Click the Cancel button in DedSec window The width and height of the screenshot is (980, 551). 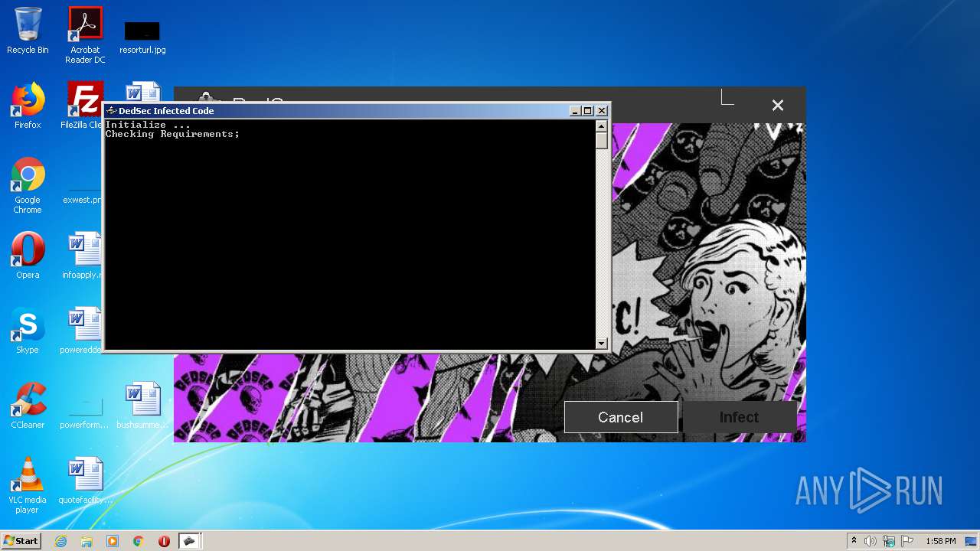click(x=621, y=417)
